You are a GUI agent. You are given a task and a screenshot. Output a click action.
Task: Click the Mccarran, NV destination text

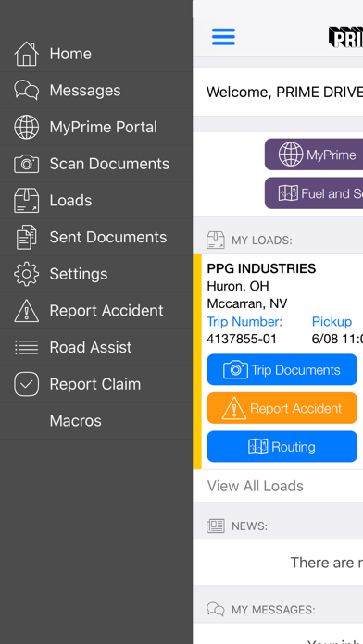247,303
